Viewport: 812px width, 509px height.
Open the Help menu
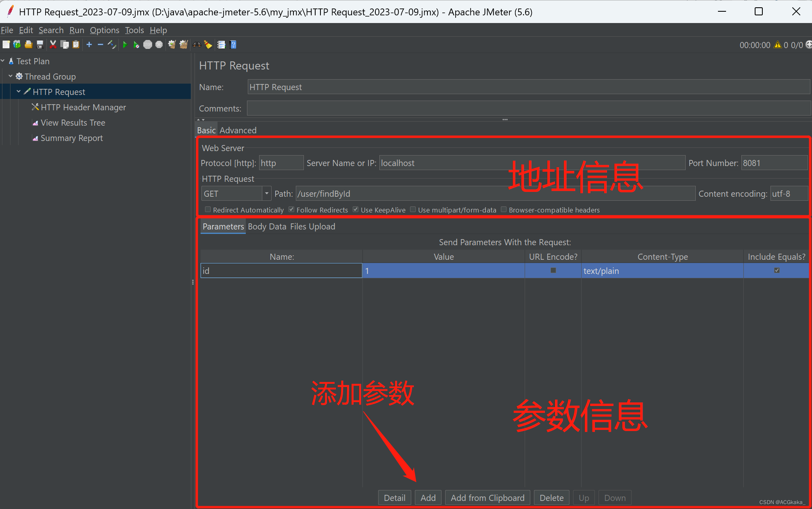pyautogui.click(x=158, y=30)
